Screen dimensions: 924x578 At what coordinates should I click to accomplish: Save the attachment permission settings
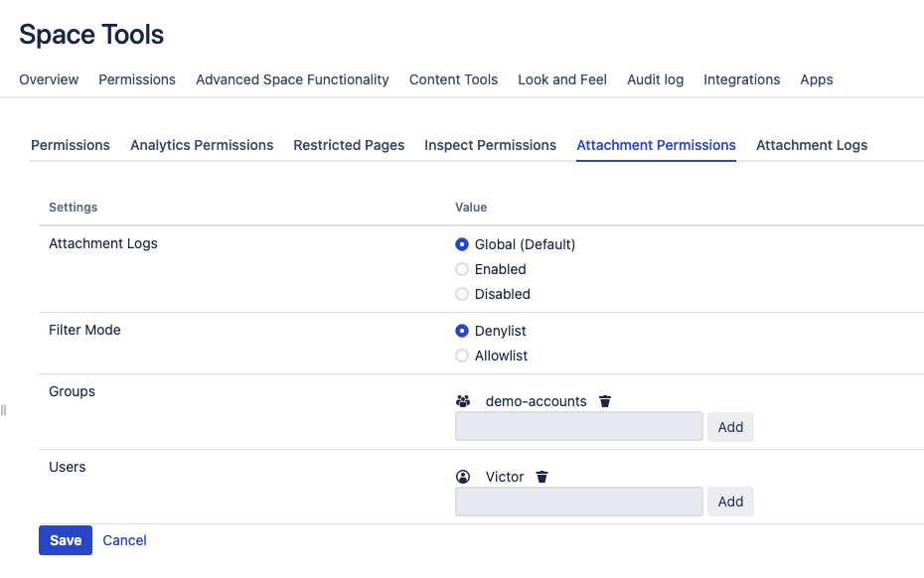click(x=65, y=540)
